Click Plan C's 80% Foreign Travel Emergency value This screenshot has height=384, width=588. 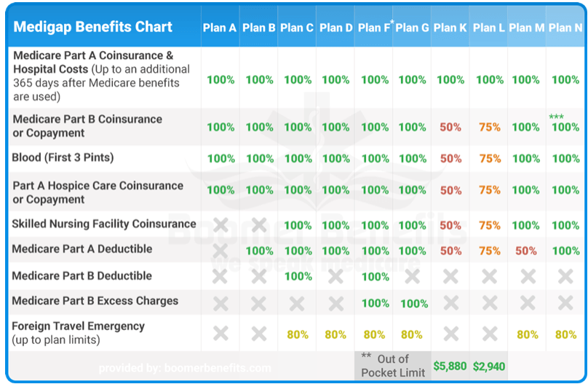[298, 334]
